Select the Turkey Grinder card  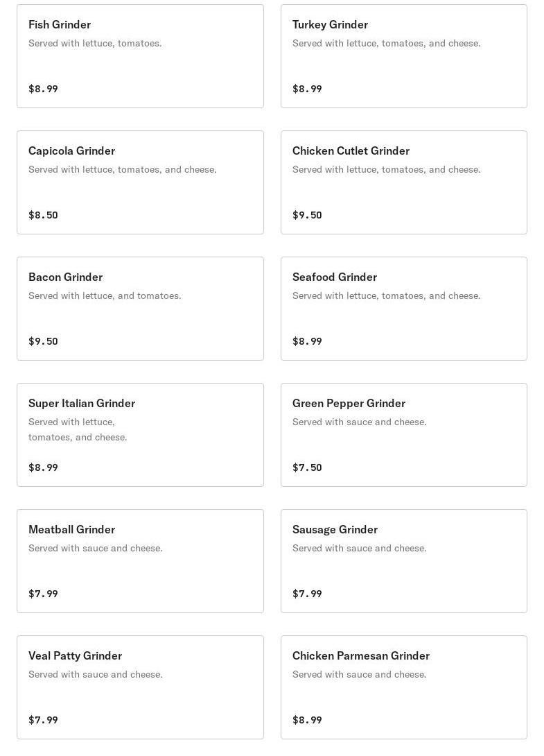[x=403, y=56]
